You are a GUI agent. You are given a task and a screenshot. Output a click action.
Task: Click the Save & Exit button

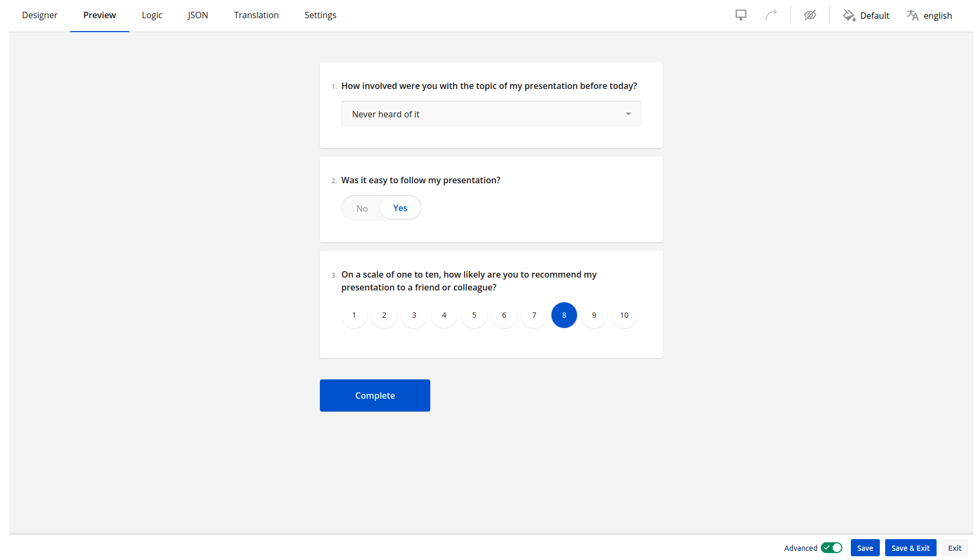(910, 548)
